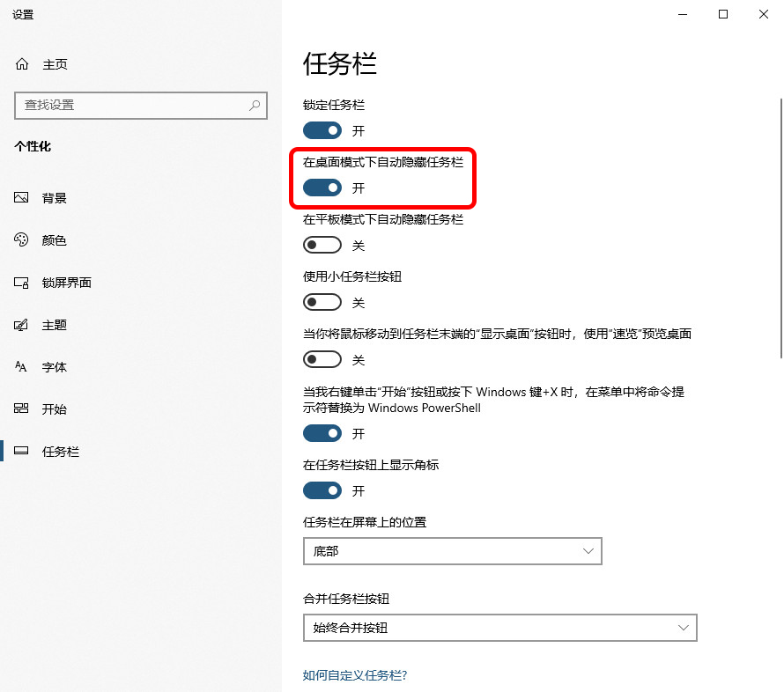Select the 颜色 sidebar item

[55, 239]
